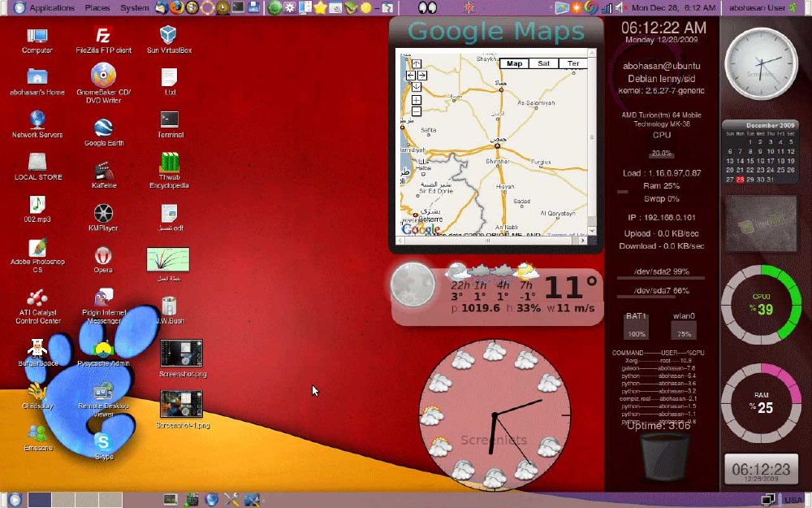Switch to the third workspace
Screen dimensions: 812x508
pyautogui.click(x=87, y=500)
